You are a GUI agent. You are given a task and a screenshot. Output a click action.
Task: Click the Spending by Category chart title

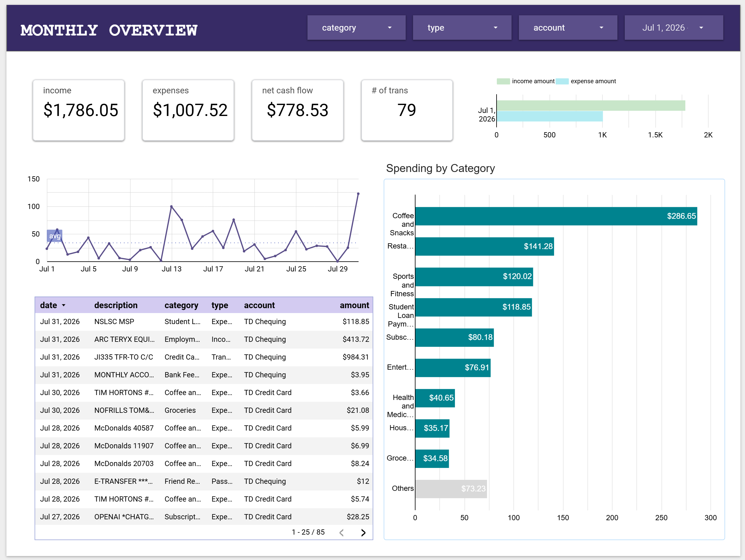[x=441, y=168]
